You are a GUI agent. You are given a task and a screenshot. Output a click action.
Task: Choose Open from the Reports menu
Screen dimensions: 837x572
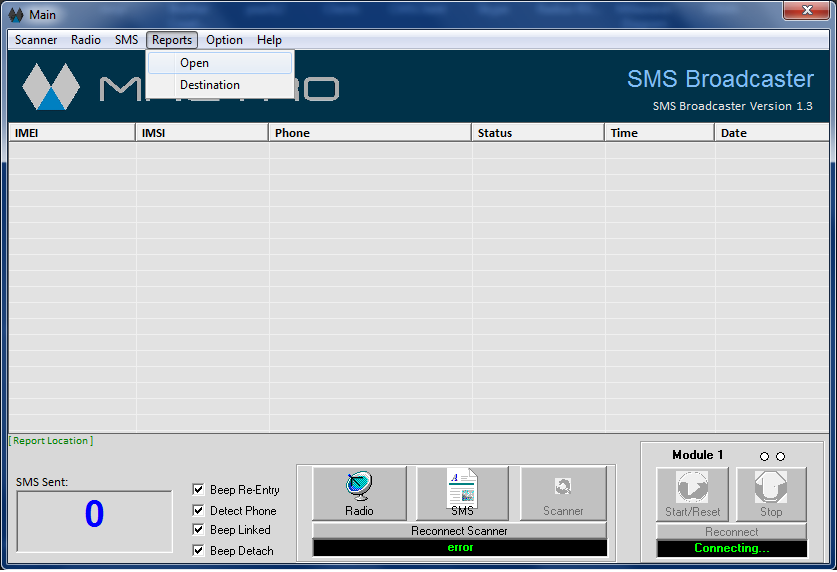[195, 63]
